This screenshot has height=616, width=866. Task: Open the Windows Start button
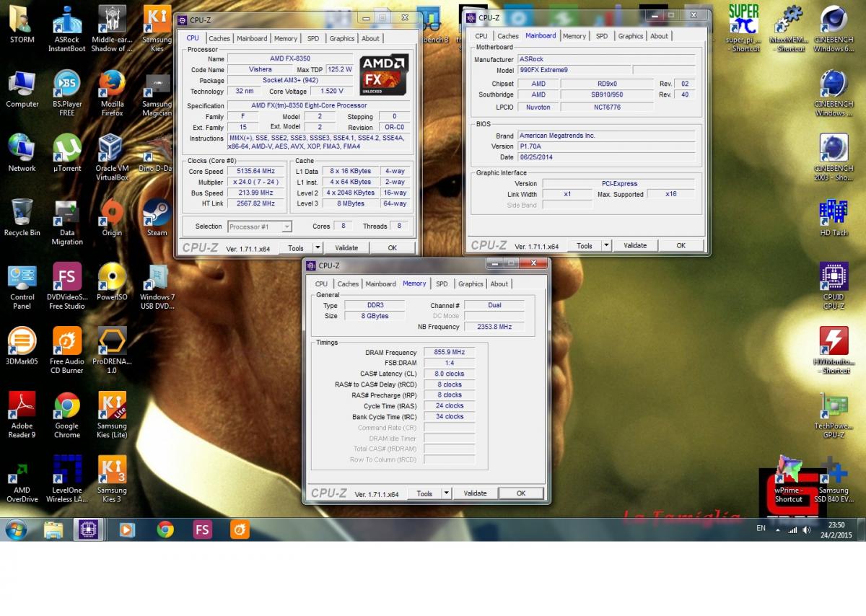pyautogui.click(x=16, y=529)
